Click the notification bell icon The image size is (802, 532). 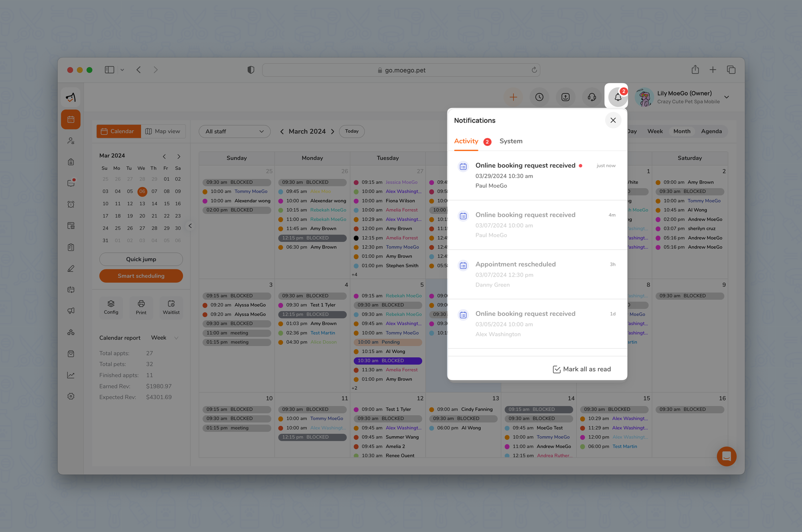click(618, 97)
